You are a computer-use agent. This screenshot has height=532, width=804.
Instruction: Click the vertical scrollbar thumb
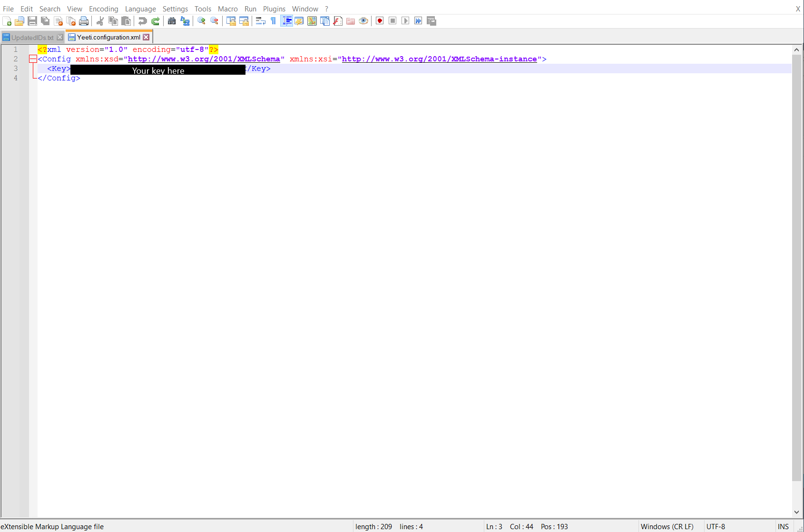pyautogui.click(x=797, y=267)
